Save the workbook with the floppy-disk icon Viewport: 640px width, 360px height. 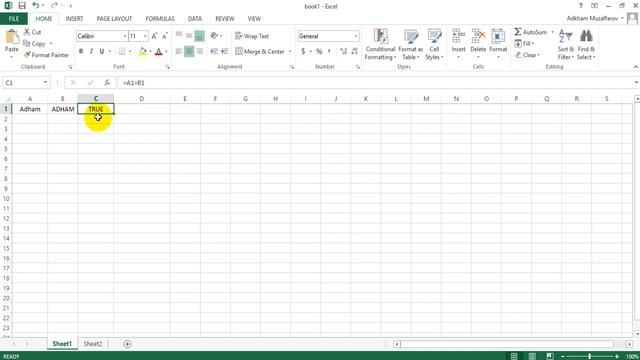[22, 6]
